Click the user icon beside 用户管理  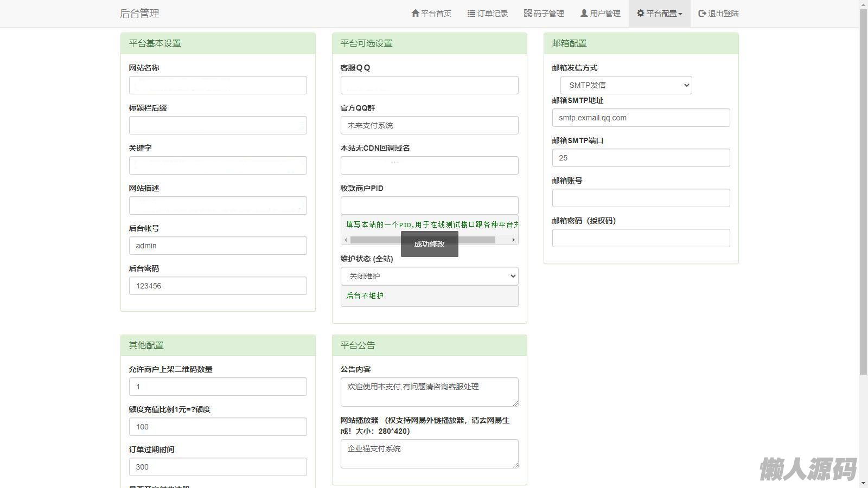click(x=584, y=13)
